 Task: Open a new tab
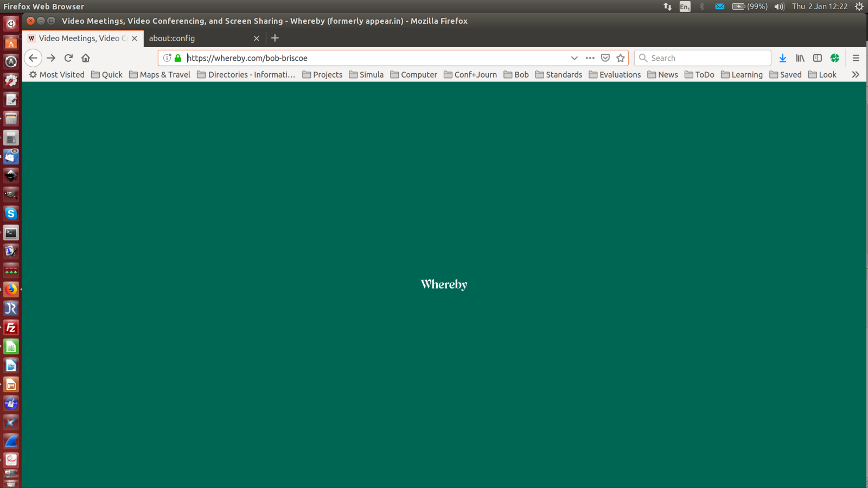pos(275,38)
